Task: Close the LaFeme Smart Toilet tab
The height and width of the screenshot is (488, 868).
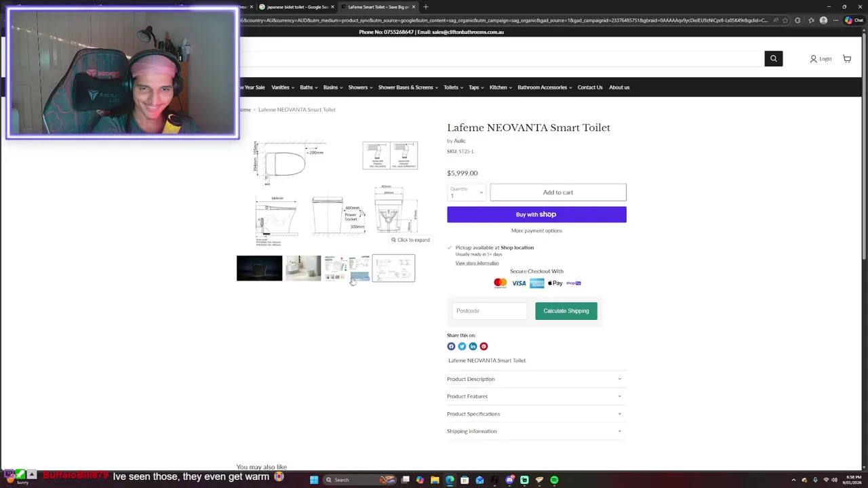Action: point(414,7)
